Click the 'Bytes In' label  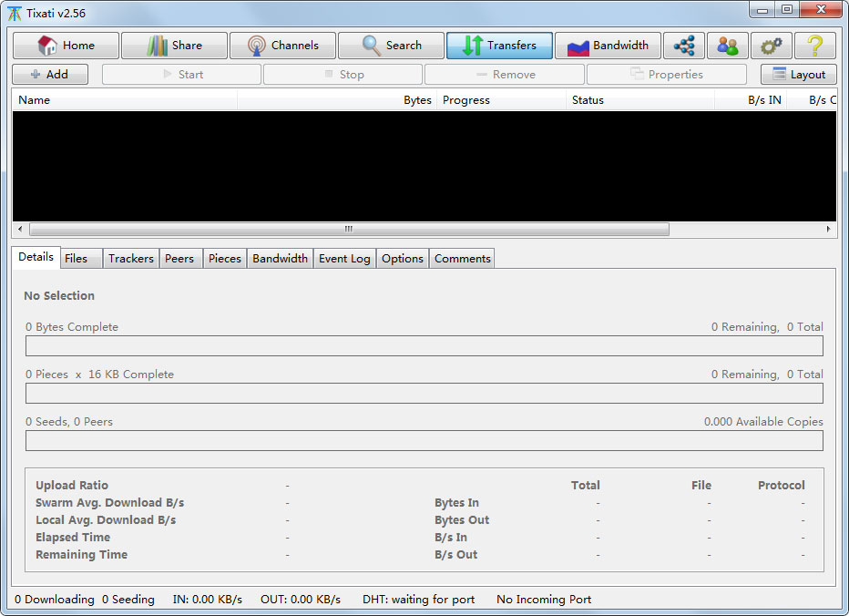click(x=456, y=503)
